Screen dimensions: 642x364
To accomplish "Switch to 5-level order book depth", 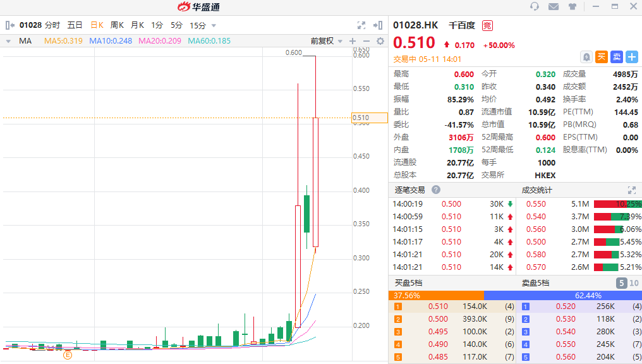I will tap(621, 283).
